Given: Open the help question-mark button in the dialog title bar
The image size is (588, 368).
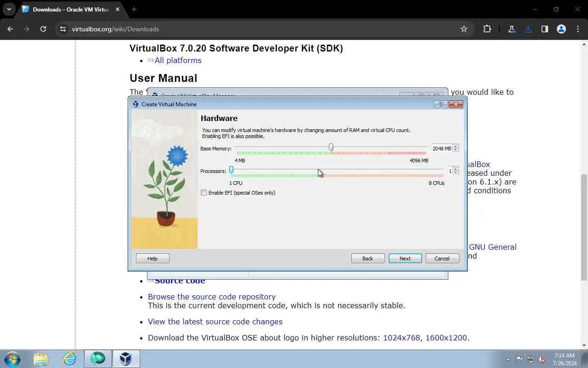Looking at the screenshot, I should coord(441,104).
